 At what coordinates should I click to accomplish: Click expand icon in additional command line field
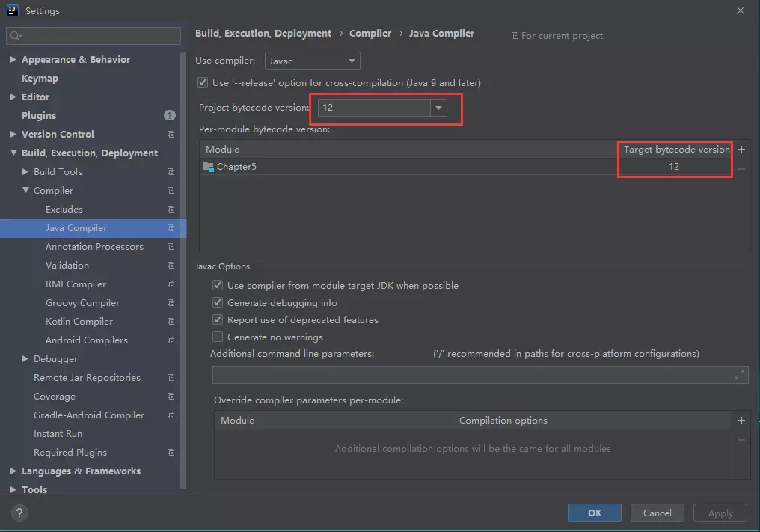tap(740, 375)
